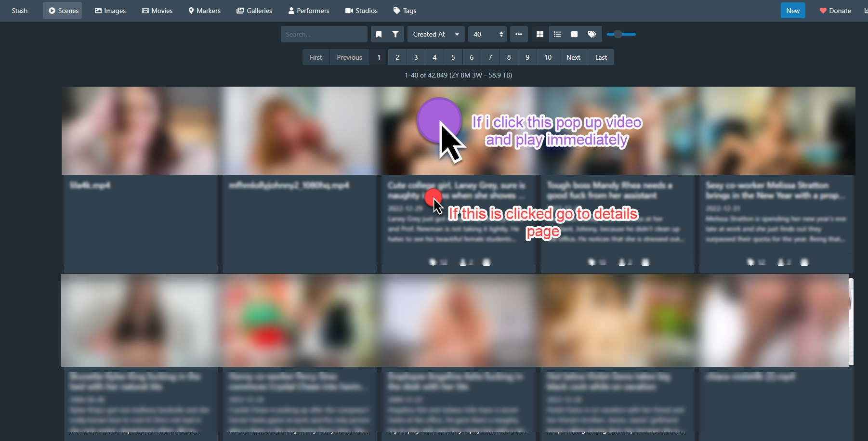Open Galleries section
This screenshot has width=868, height=441.
click(x=254, y=11)
